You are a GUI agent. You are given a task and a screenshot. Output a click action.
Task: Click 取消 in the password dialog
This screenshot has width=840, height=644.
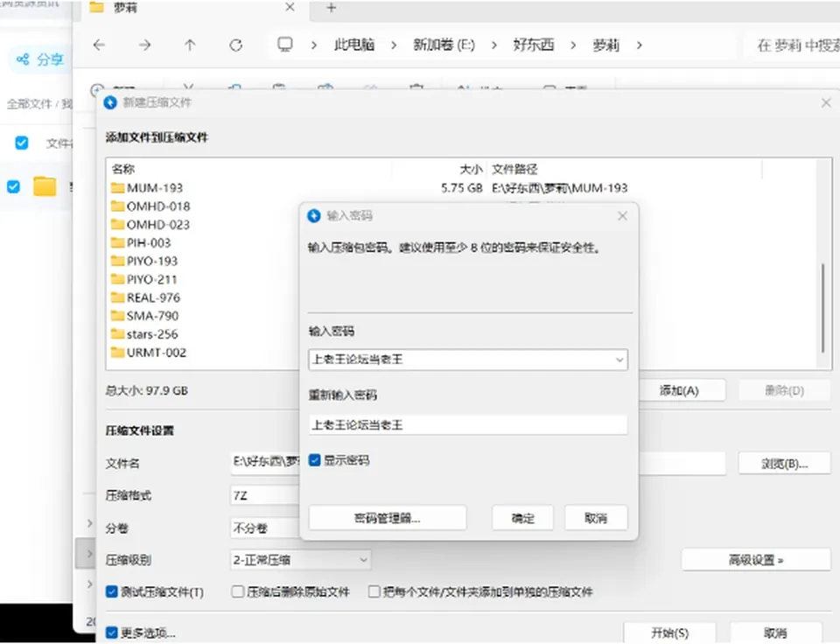596,518
